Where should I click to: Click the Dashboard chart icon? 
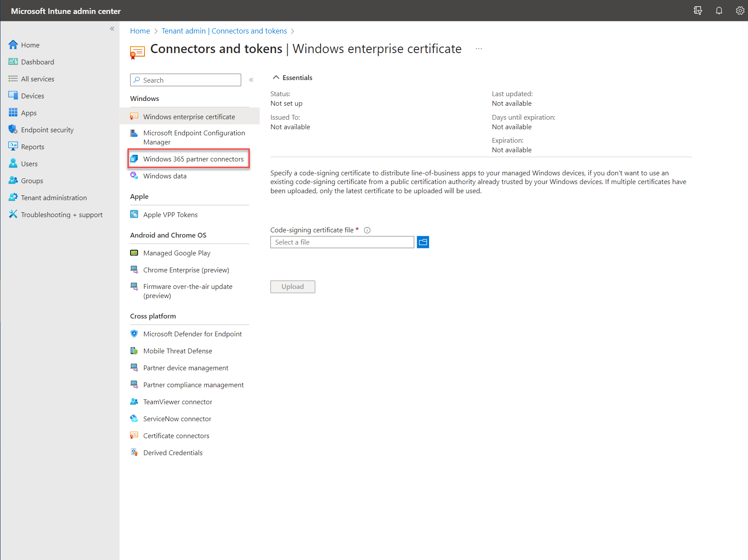pyautogui.click(x=13, y=62)
